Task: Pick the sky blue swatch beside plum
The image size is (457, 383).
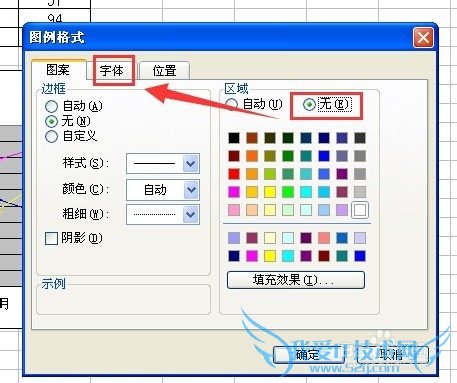Action: pos(324,192)
